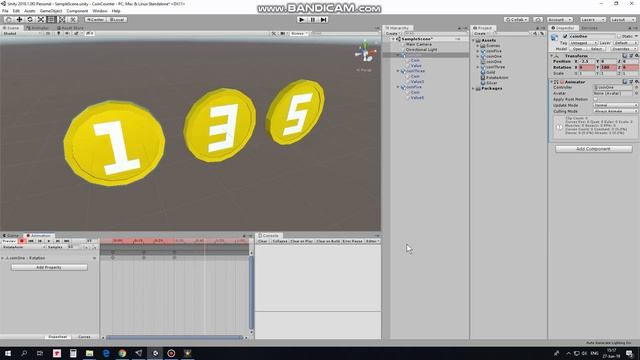The width and height of the screenshot is (640, 360).
Task: Collapse the coinThree object in Hierarchy
Action: (x=398, y=71)
